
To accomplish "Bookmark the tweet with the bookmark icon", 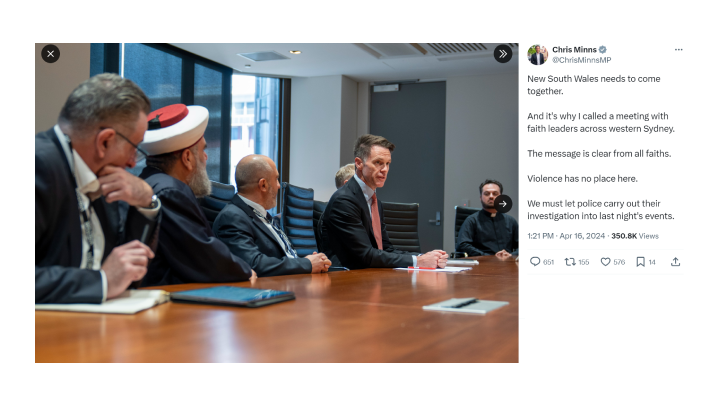I will pos(641,262).
